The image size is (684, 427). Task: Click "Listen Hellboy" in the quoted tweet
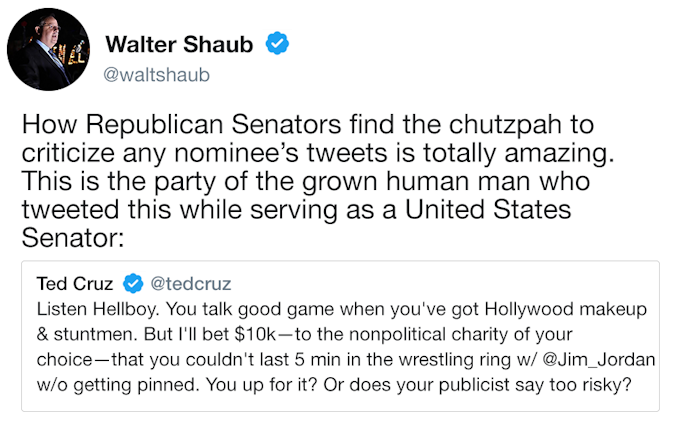(x=98, y=309)
